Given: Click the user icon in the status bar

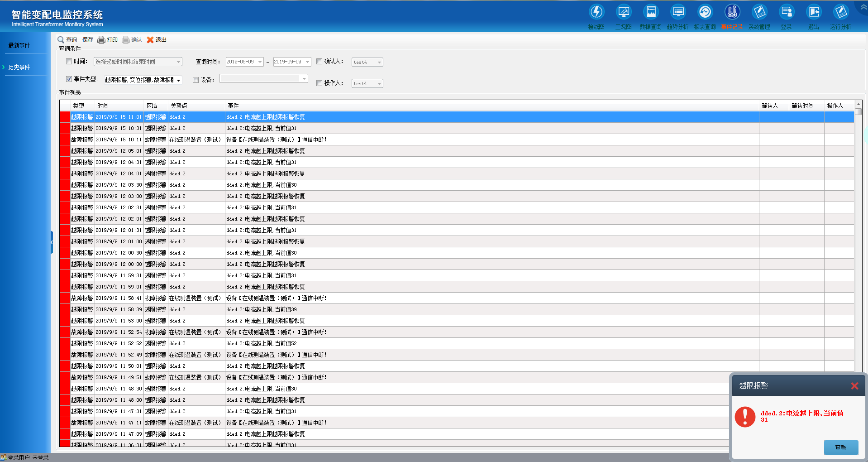Looking at the screenshot, I should tap(4, 457).
